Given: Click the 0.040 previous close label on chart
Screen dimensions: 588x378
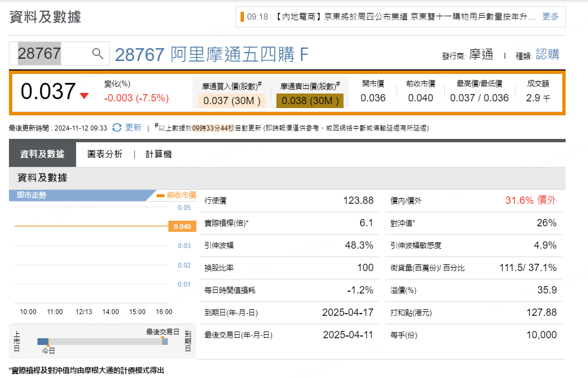Looking at the screenshot, I should coord(182,226).
